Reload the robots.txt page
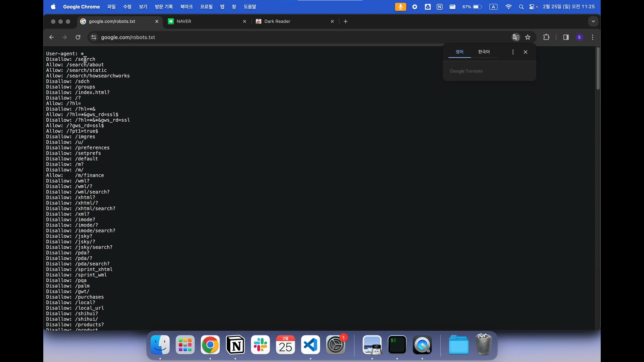The height and width of the screenshot is (362, 644). (78, 37)
